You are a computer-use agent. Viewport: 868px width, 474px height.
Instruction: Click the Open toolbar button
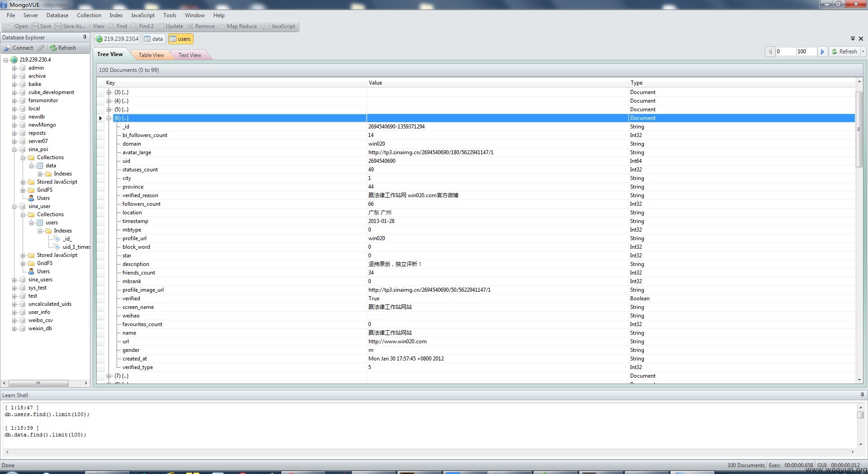click(17, 26)
